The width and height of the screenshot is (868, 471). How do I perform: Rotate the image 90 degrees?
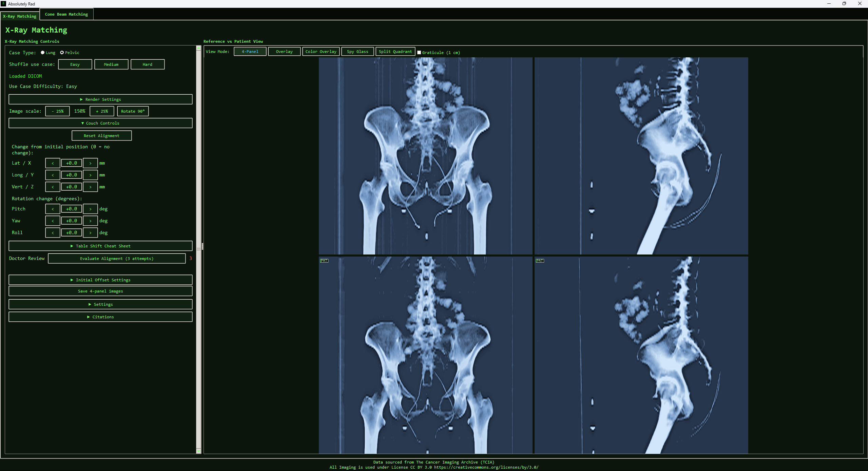(x=133, y=111)
